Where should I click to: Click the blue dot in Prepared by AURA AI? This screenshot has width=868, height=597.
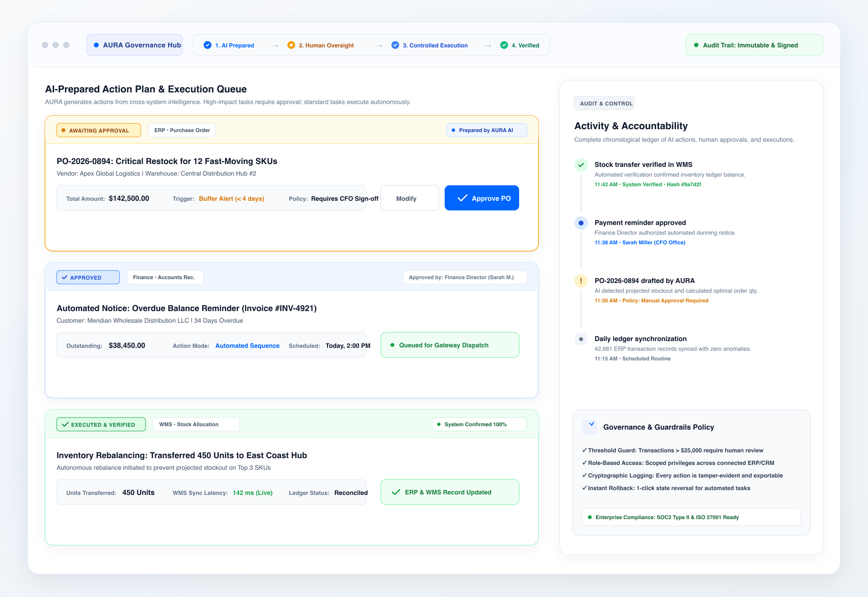453,130
